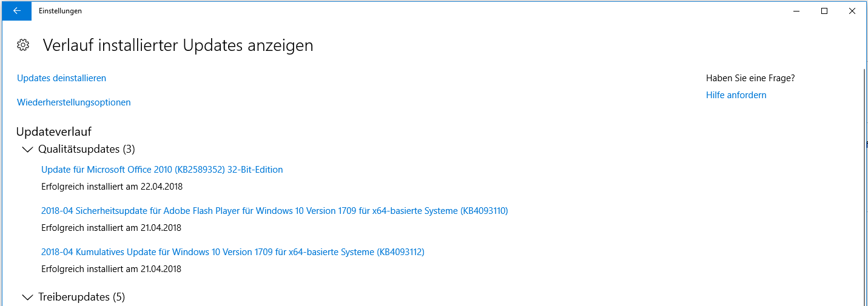Maximize the Einstellungen window
The image size is (868, 306).
coord(824,11)
